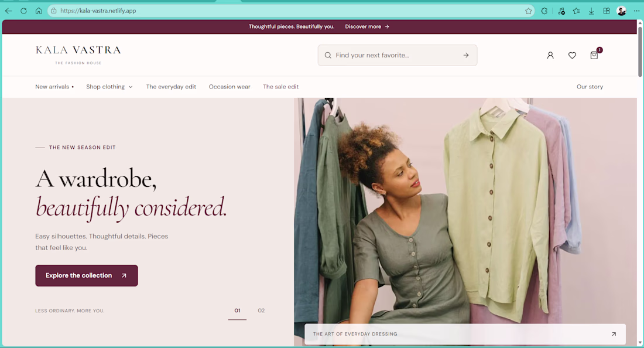The width and height of the screenshot is (644, 348).
Task: Open the browser music media icon
Action: [x=561, y=11]
